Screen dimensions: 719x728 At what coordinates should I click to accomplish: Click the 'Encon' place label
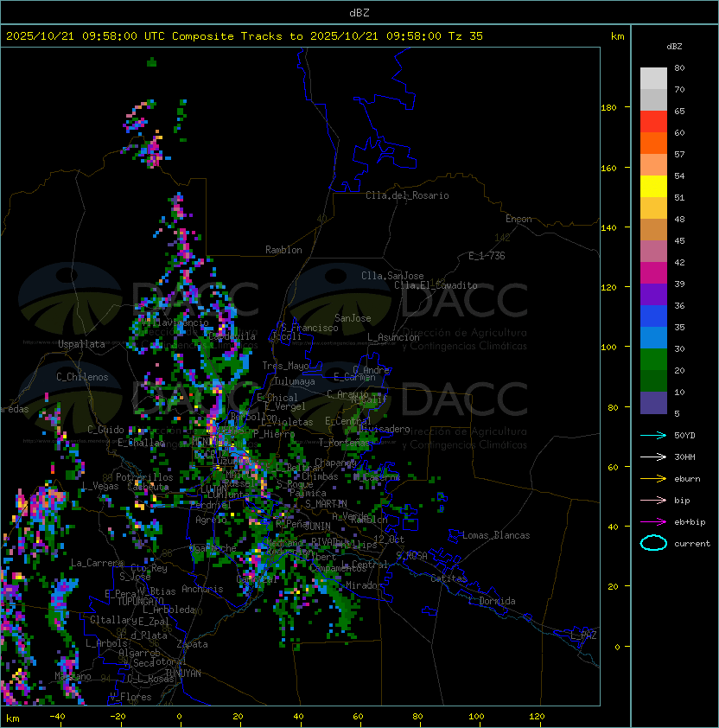pos(519,219)
